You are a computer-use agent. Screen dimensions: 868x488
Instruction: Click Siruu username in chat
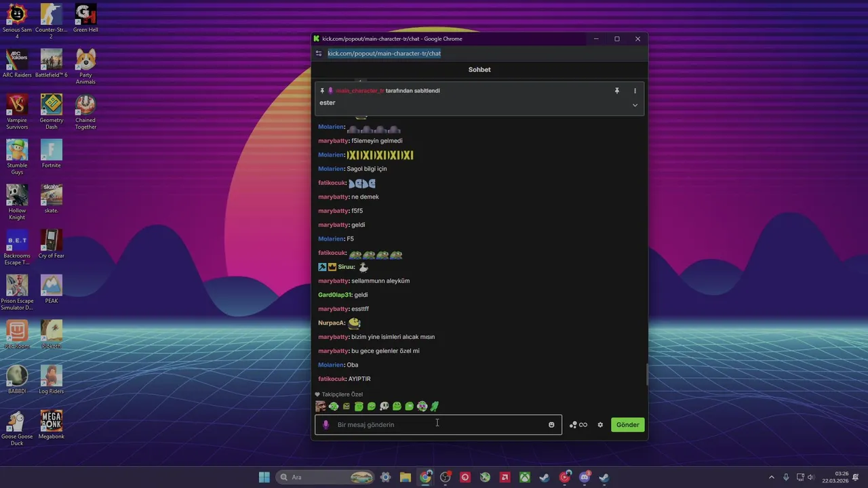click(x=346, y=267)
